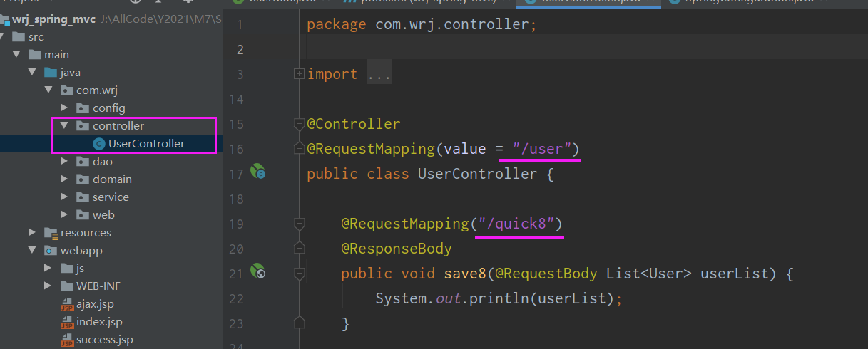868x349 pixels.
Task: Click the JSP file icon of ajax.jsp
Action: [x=67, y=304]
